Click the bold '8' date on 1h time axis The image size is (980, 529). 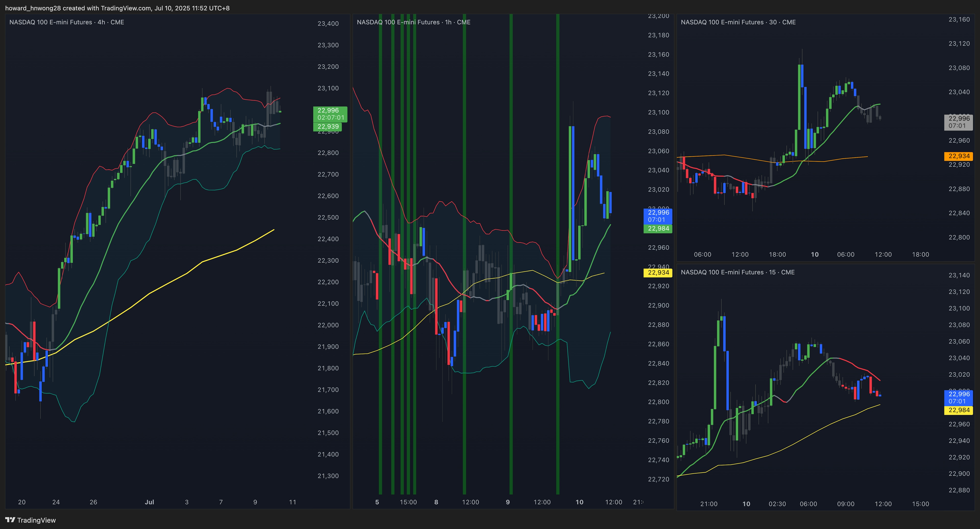click(436, 502)
